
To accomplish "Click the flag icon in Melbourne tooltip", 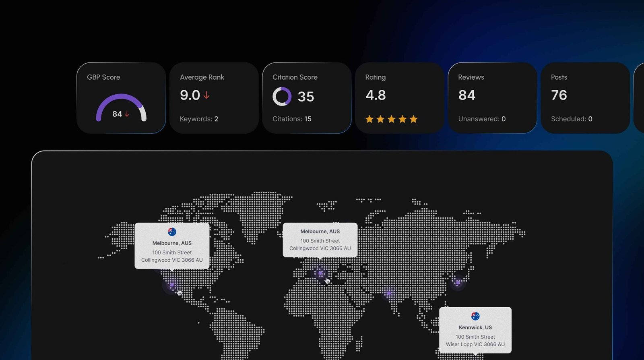I will (172, 232).
